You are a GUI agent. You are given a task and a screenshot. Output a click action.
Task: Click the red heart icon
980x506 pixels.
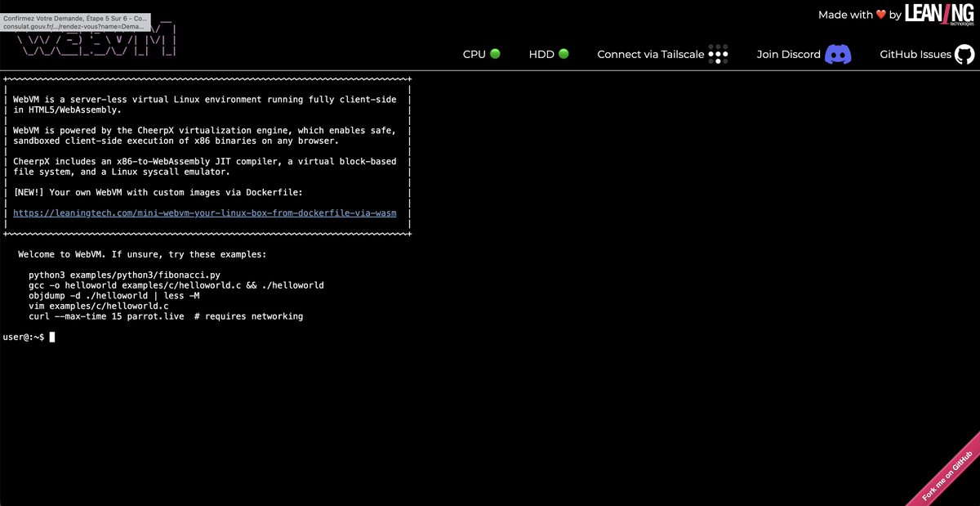[x=880, y=15]
